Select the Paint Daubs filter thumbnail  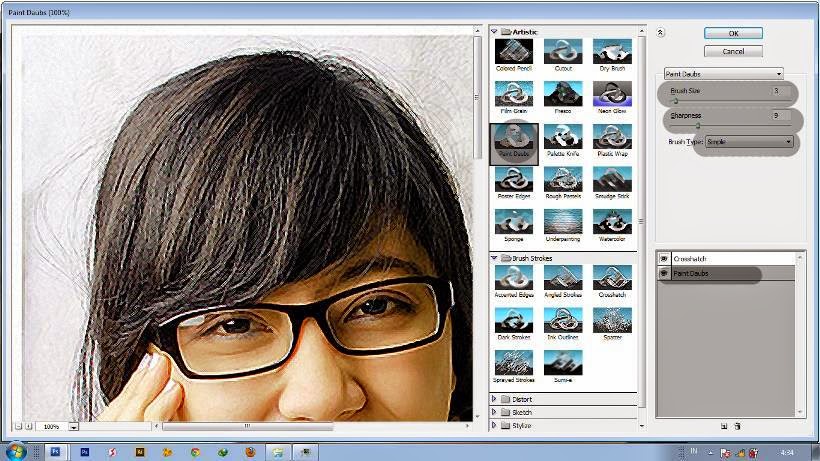514,137
